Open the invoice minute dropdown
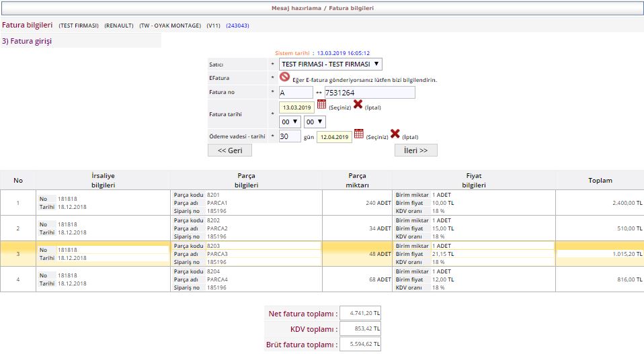 314,122
